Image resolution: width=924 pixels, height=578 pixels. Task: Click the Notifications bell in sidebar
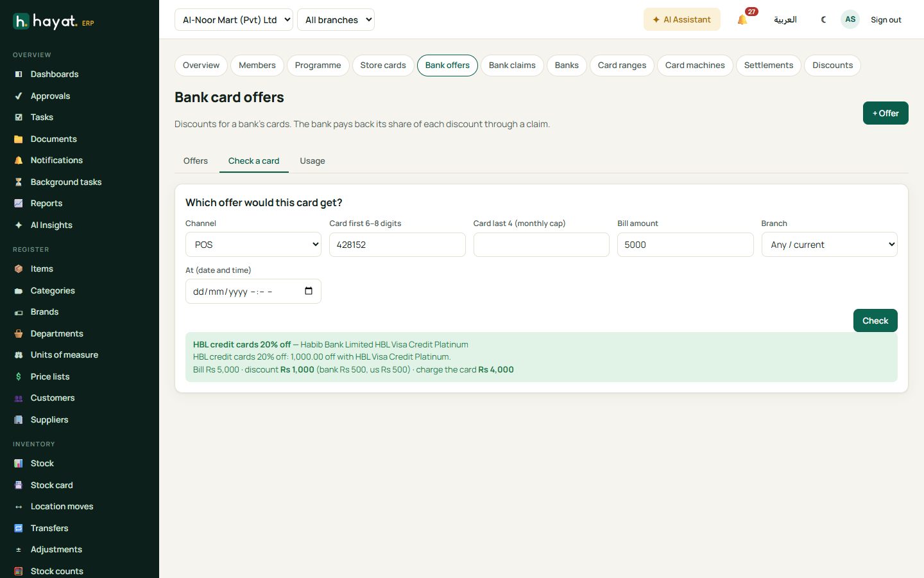pos(19,161)
